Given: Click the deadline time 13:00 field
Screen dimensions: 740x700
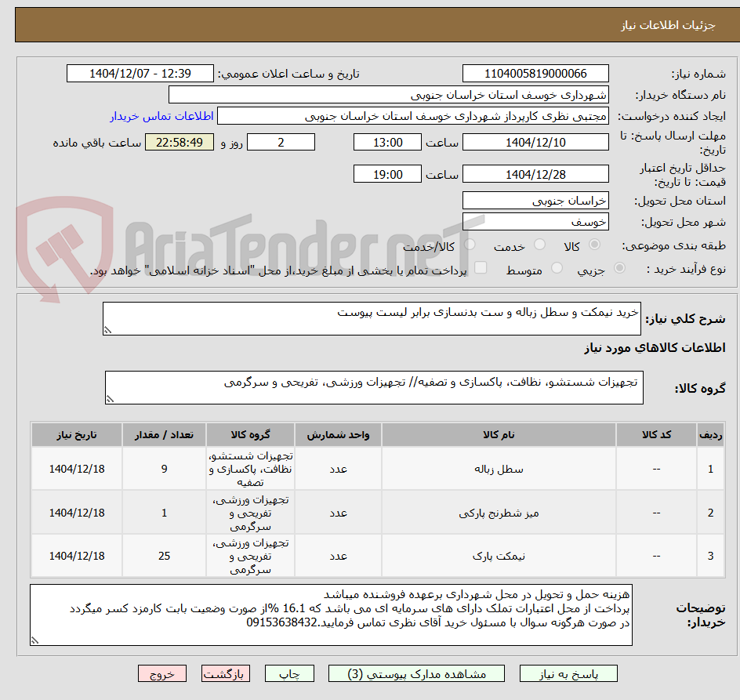Looking at the screenshot, I should (387, 142).
